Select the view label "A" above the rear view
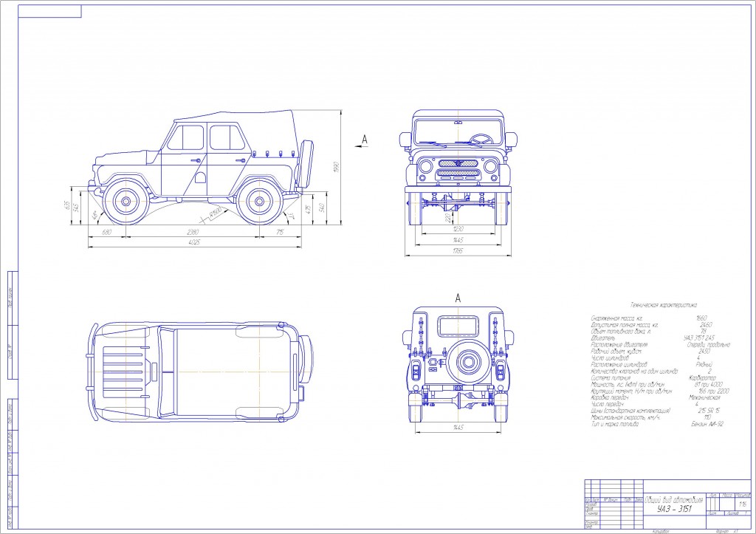 point(458,298)
